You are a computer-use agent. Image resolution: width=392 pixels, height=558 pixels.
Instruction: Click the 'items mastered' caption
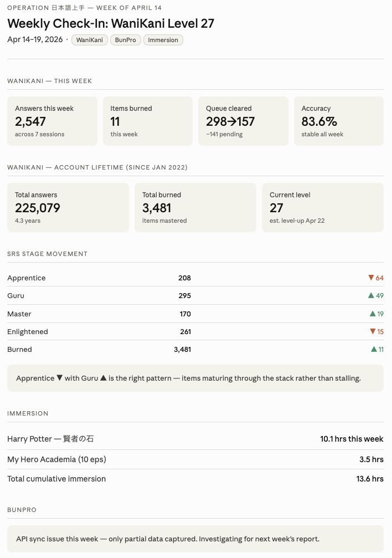coord(164,221)
